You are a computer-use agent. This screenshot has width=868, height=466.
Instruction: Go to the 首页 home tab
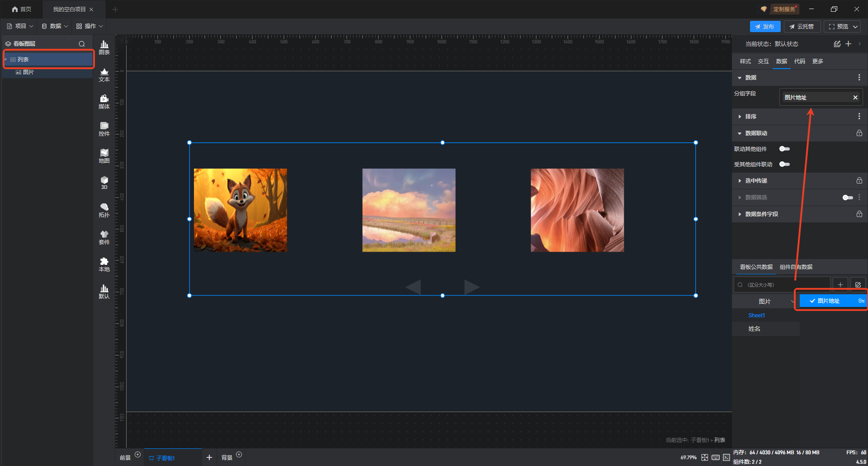point(21,9)
